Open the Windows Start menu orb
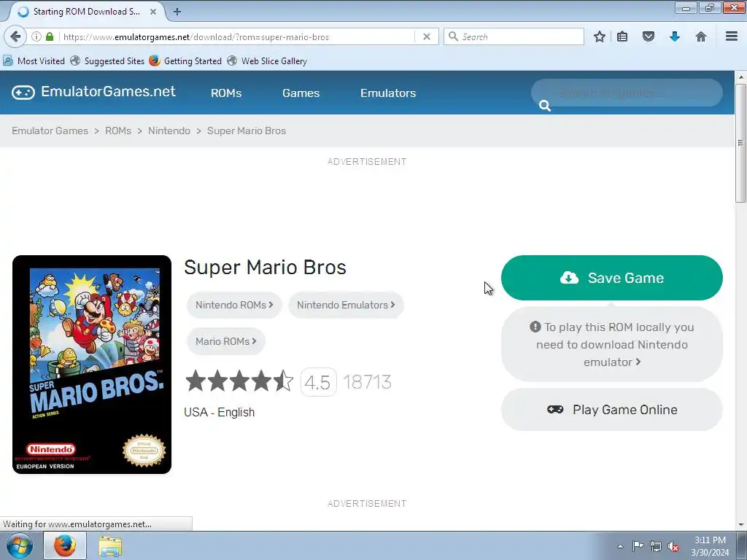 [20, 545]
